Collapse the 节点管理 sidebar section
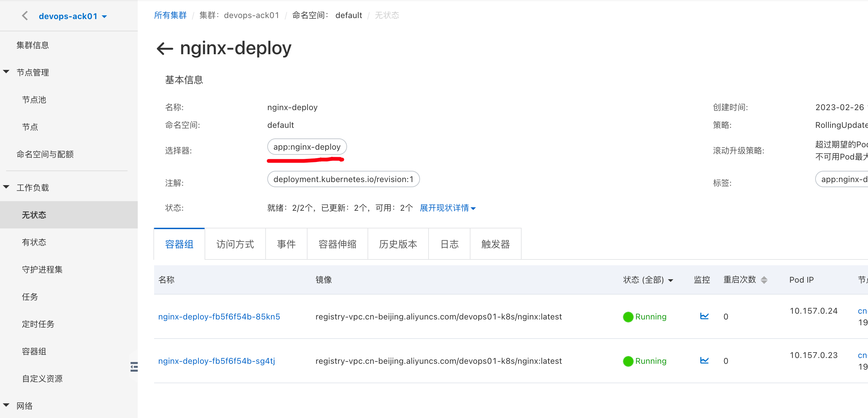This screenshot has width=868, height=418. coord(6,71)
